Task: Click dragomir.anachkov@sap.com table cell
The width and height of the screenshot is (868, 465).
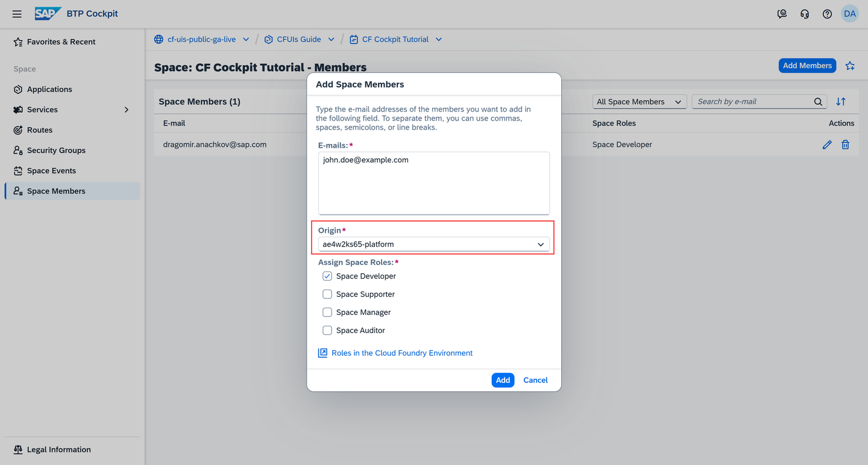Action: click(x=215, y=145)
